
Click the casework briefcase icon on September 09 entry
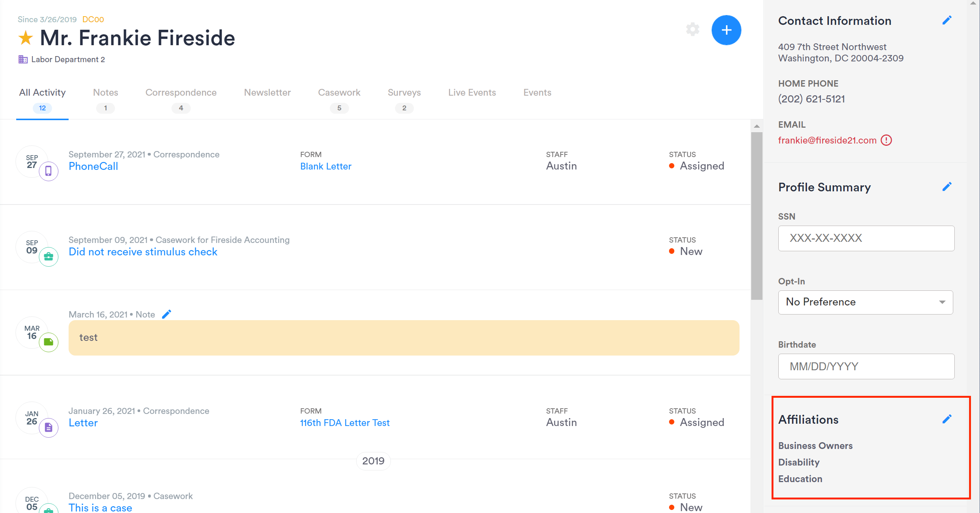tap(48, 256)
